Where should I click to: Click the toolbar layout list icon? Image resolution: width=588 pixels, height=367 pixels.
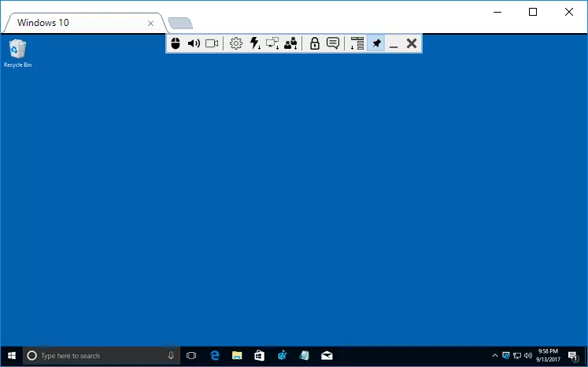357,44
